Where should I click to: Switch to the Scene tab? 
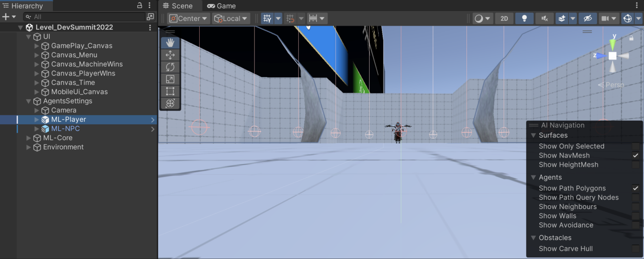(178, 6)
